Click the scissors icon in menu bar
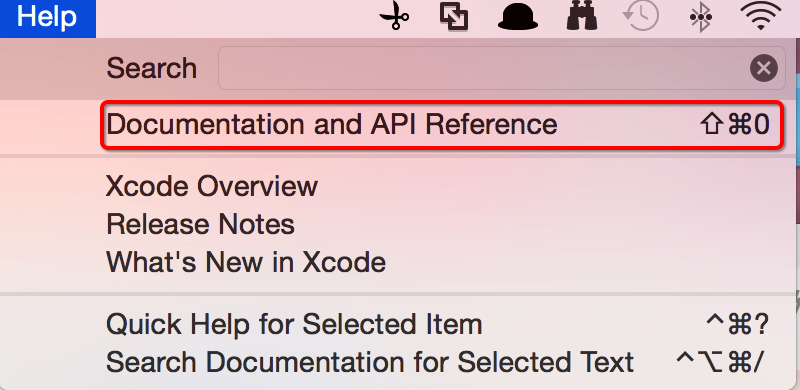The width and height of the screenshot is (800, 390). 394,16
